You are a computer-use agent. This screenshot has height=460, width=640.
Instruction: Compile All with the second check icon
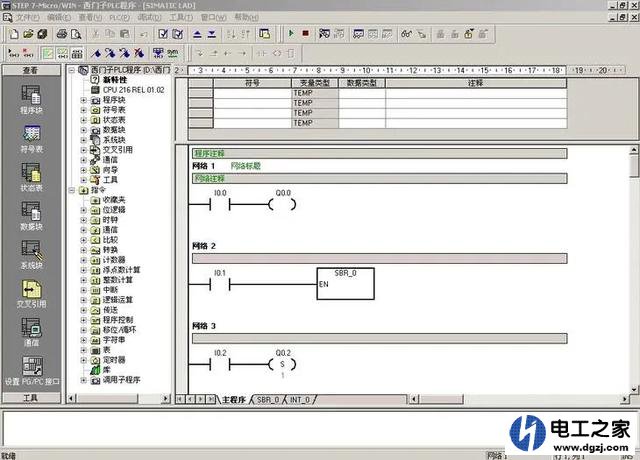coord(177,34)
